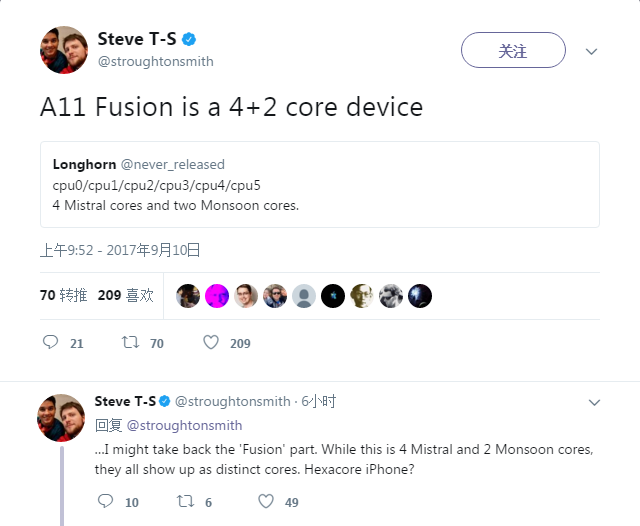Click the reply icon on main tweet
This screenshot has height=526, width=640.
coord(51,343)
